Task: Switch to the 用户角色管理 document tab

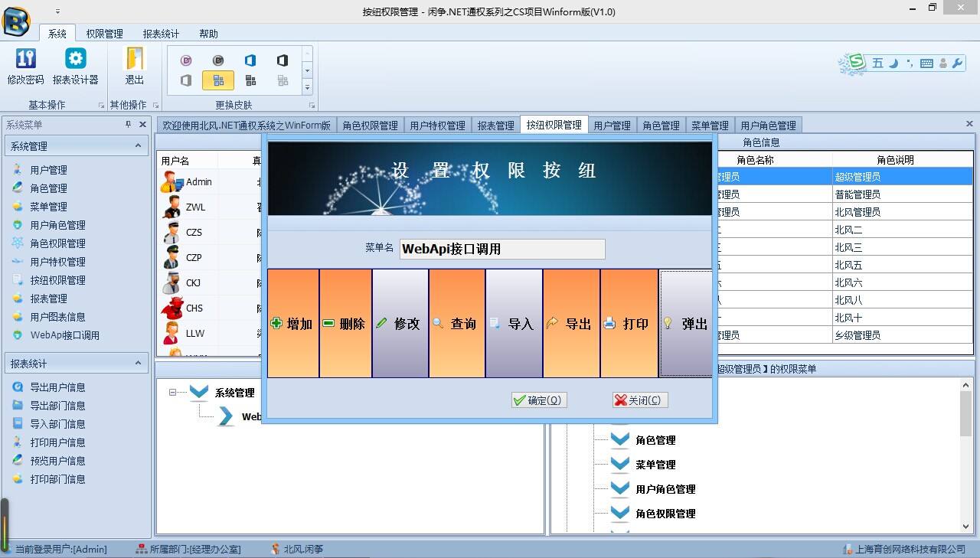Action: [x=768, y=126]
